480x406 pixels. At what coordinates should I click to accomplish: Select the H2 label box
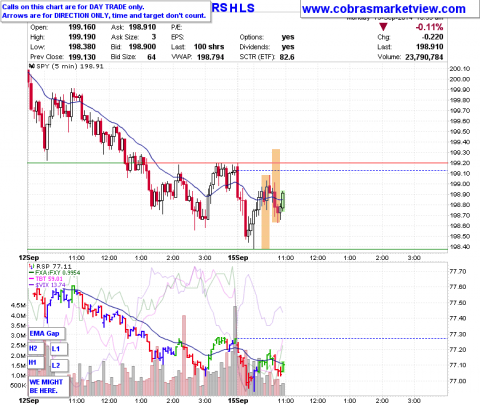(36, 348)
